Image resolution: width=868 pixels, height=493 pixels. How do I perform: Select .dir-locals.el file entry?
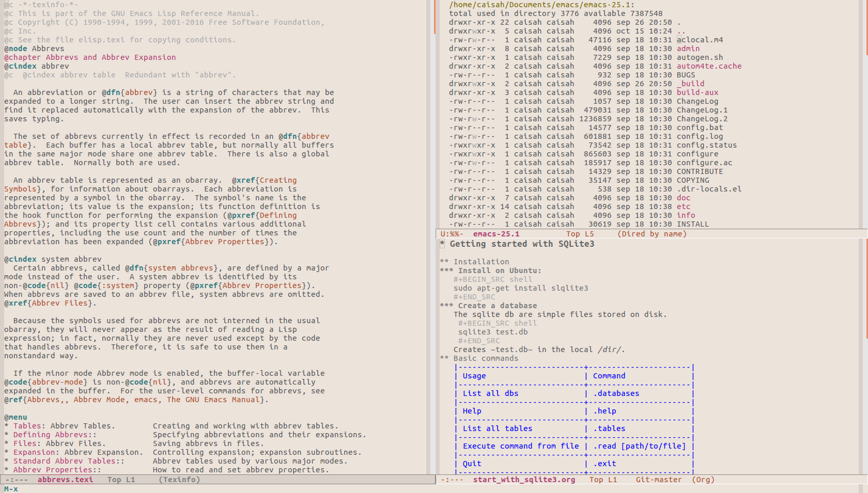[x=709, y=189]
